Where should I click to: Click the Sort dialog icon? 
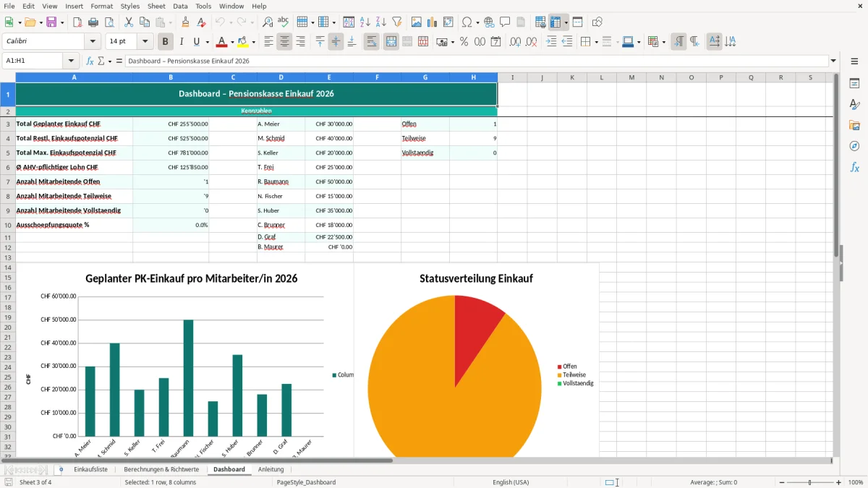tap(349, 22)
